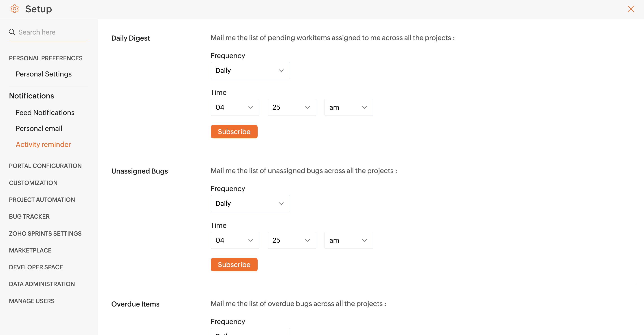
Task: Select Personal email in sidebar
Action: (x=39, y=128)
